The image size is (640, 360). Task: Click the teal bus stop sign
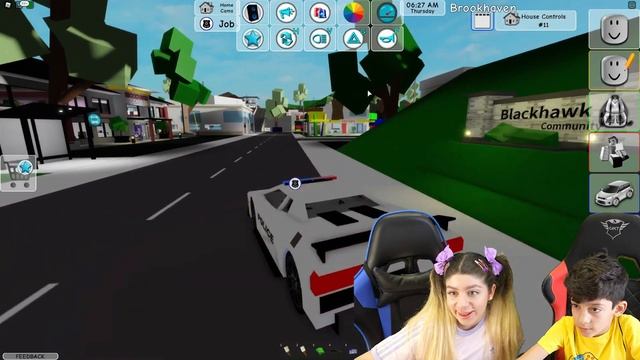point(94,120)
